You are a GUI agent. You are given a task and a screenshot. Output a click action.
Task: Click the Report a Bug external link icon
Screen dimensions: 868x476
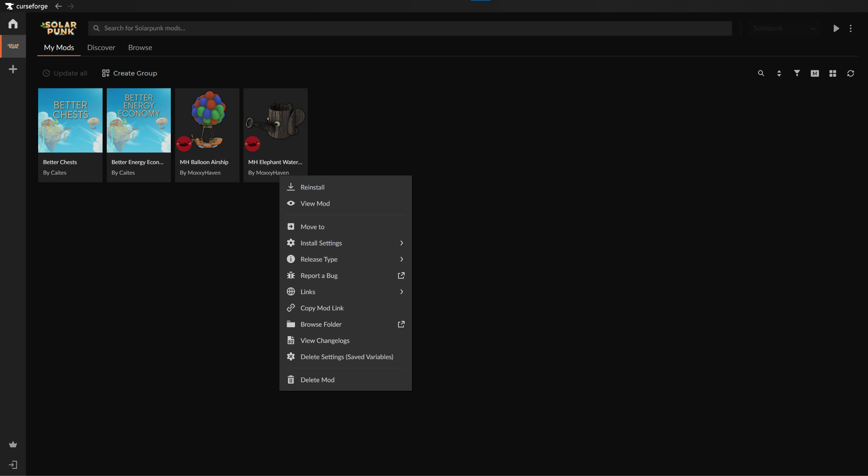(401, 276)
